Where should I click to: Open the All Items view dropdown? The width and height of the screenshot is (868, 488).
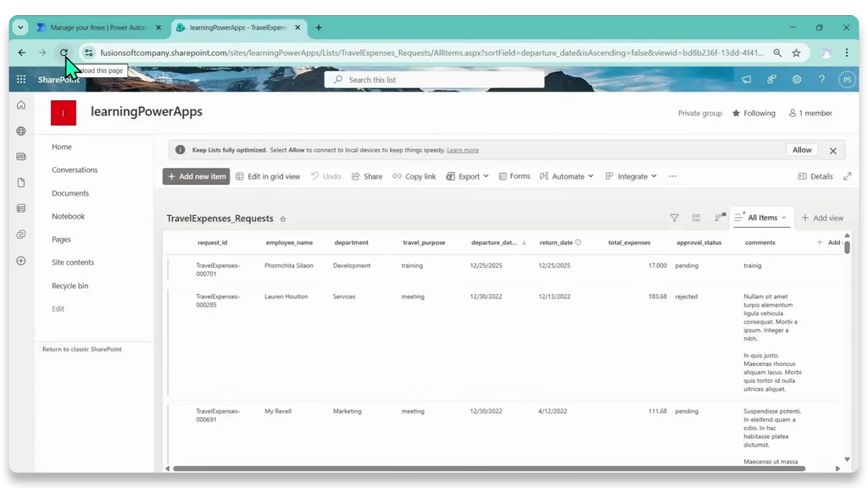tap(762, 218)
